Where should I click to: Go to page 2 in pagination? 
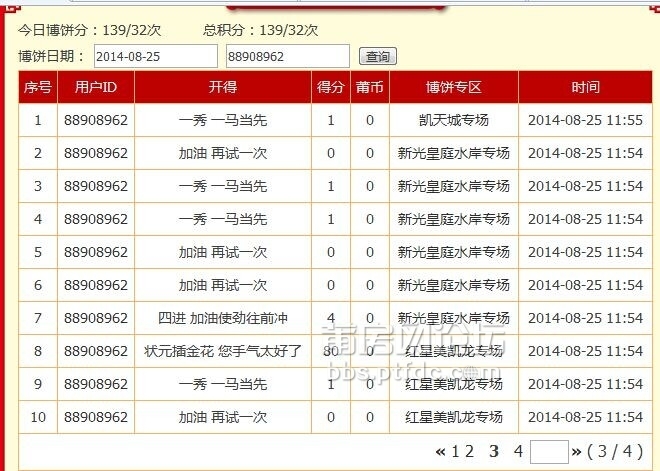(469, 452)
